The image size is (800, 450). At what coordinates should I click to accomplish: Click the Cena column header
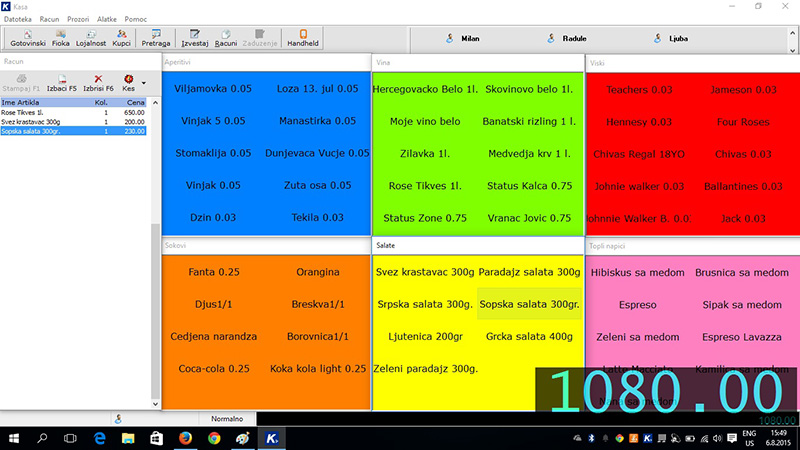coord(136,103)
